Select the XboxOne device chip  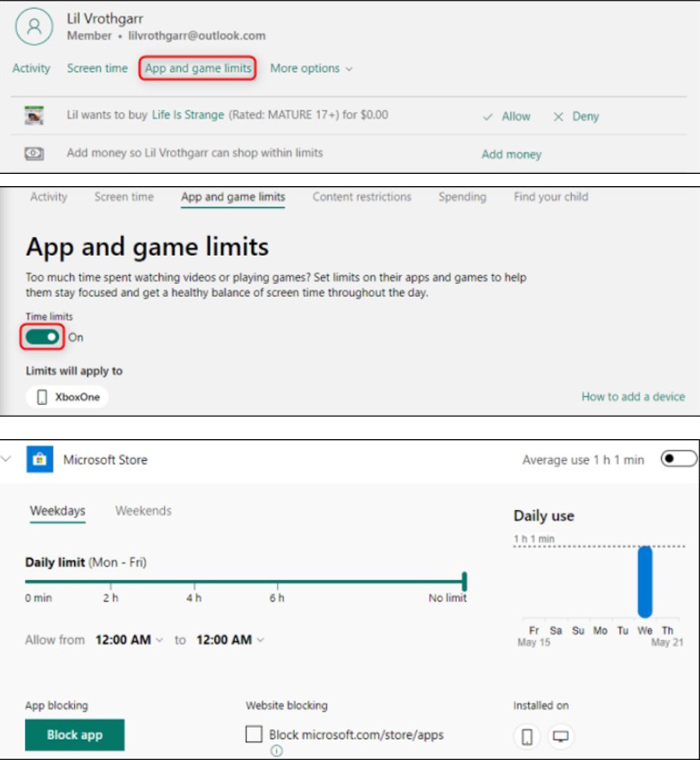tap(67, 397)
